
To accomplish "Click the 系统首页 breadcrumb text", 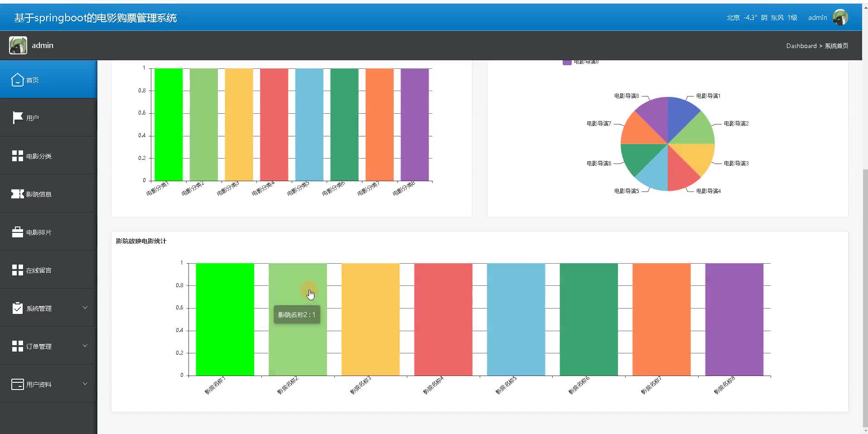I will (x=836, y=46).
